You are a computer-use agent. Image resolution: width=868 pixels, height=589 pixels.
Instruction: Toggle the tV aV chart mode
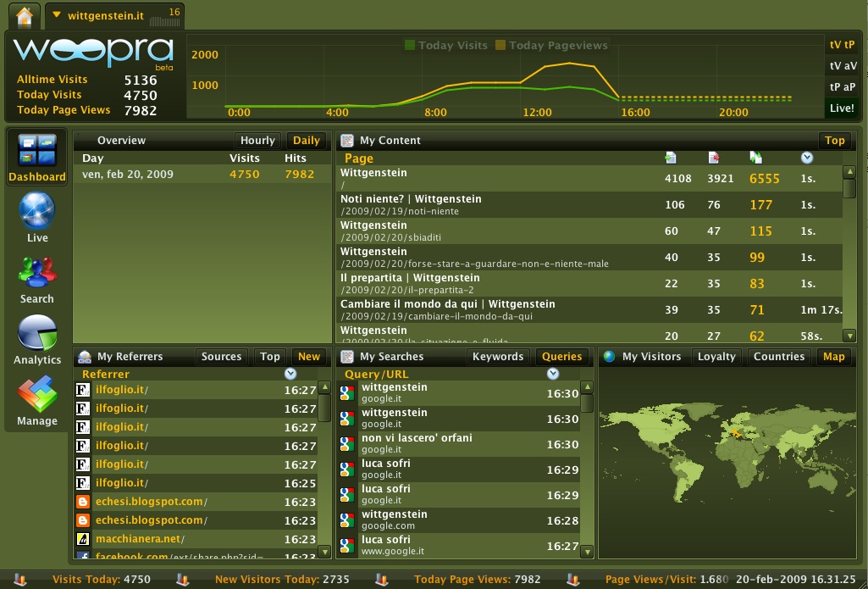pos(842,66)
